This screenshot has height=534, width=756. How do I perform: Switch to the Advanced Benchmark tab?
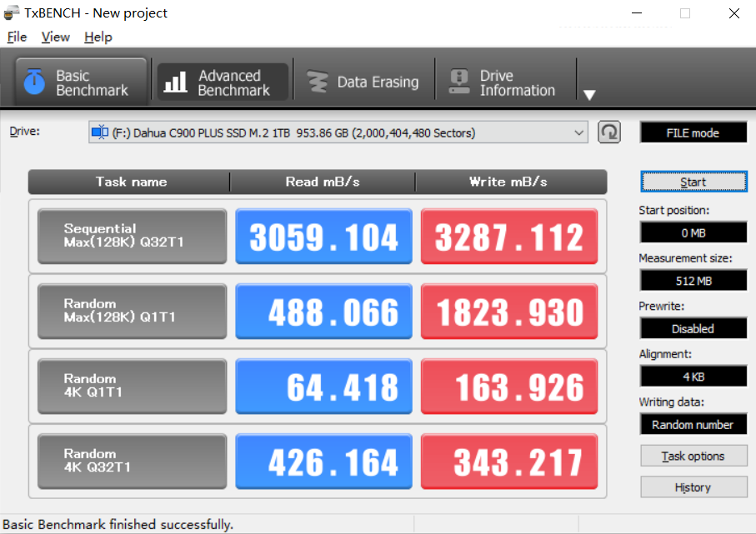[x=223, y=82]
